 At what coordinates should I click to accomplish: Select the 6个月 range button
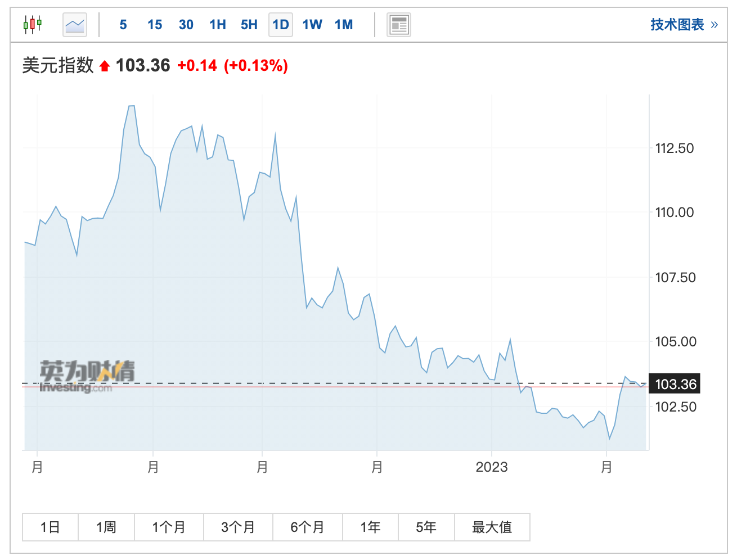(307, 527)
